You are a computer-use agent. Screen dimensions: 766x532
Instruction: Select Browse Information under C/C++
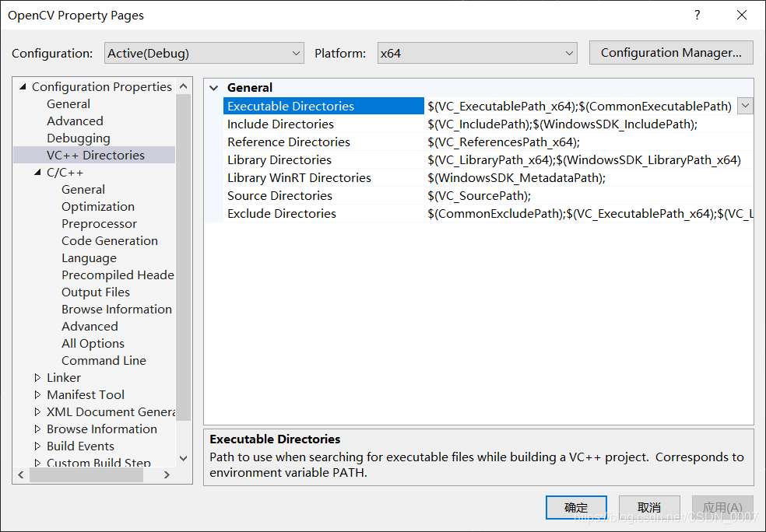116,309
